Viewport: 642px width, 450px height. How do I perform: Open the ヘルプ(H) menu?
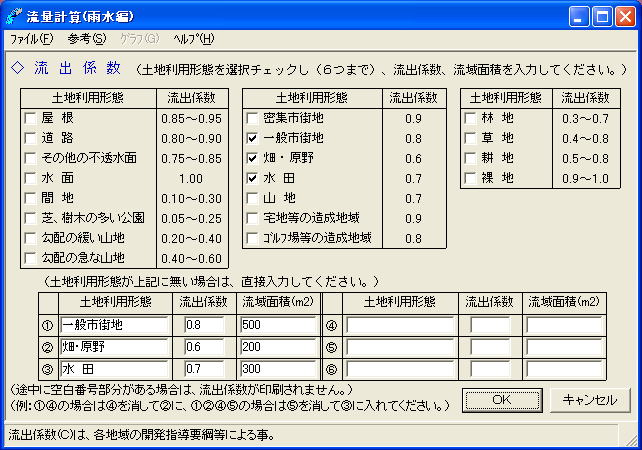pos(193,39)
